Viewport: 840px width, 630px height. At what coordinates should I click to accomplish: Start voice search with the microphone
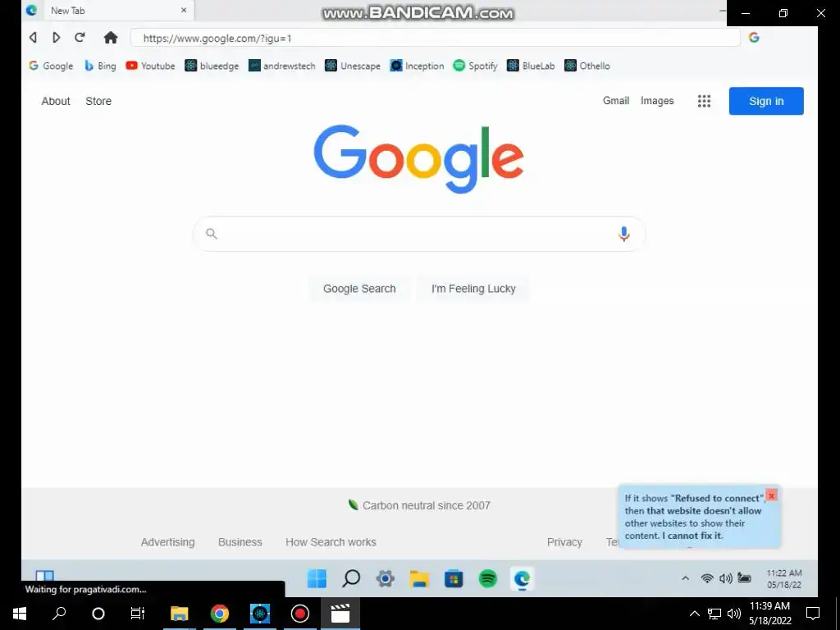(x=624, y=234)
